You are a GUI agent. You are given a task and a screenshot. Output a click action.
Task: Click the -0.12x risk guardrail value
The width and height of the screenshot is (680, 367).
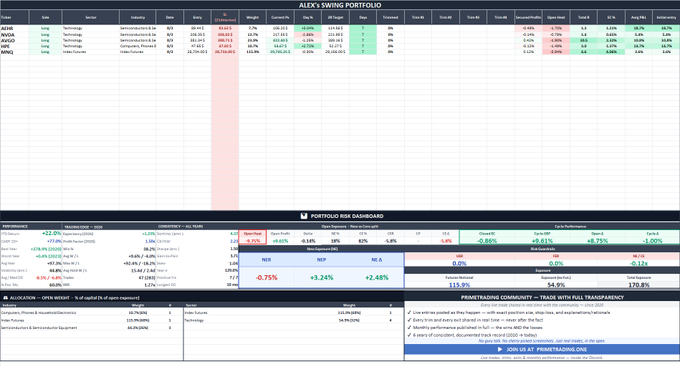tap(638, 263)
